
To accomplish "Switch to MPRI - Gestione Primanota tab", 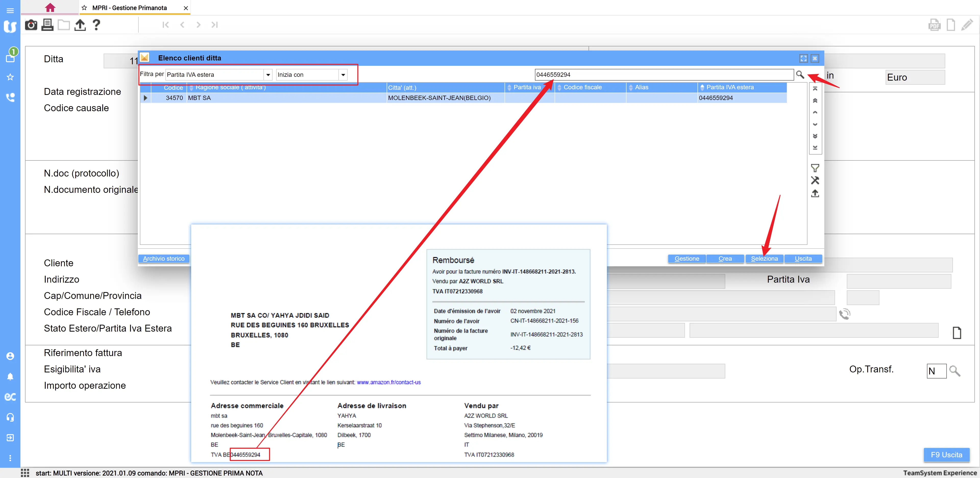I will [129, 8].
